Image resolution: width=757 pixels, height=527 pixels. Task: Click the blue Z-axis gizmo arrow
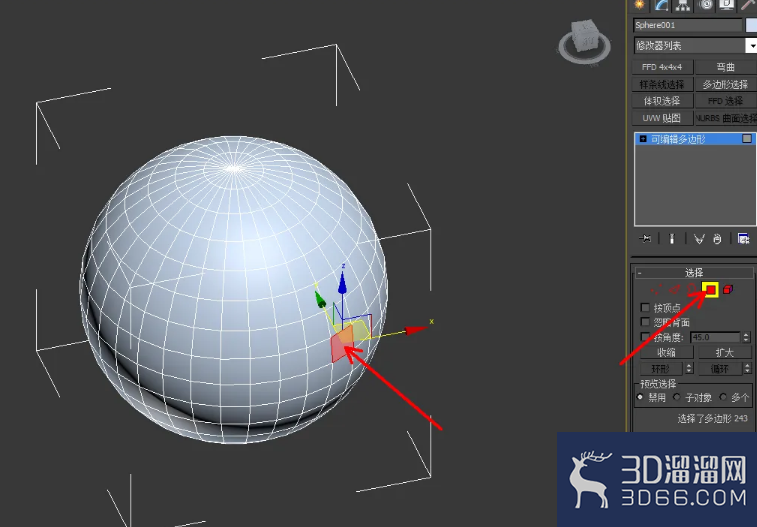click(342, 283)
